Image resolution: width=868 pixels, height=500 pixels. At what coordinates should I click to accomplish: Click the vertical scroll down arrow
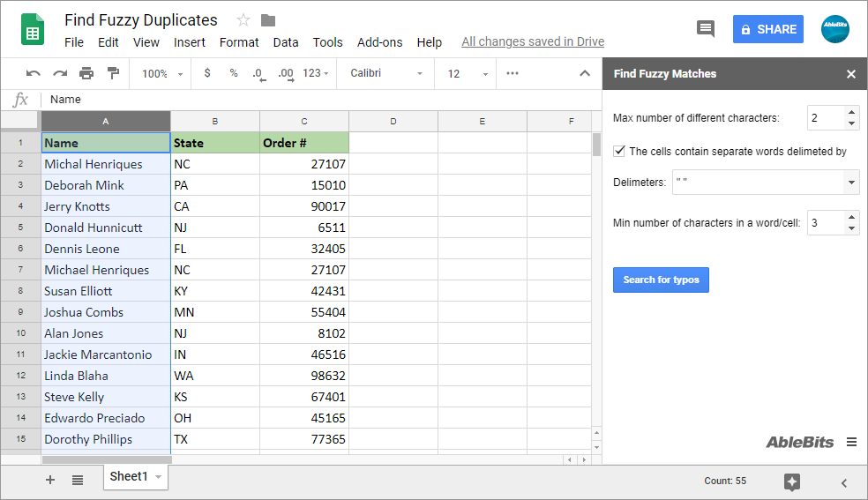[596, 447]
